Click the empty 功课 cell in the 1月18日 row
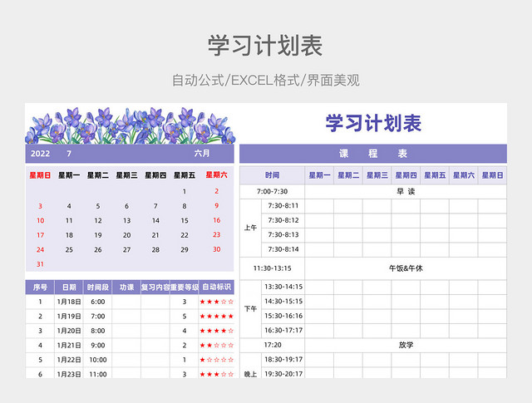Image resolution: width=532 pixels, height=403 pixels. coord(126,302)
